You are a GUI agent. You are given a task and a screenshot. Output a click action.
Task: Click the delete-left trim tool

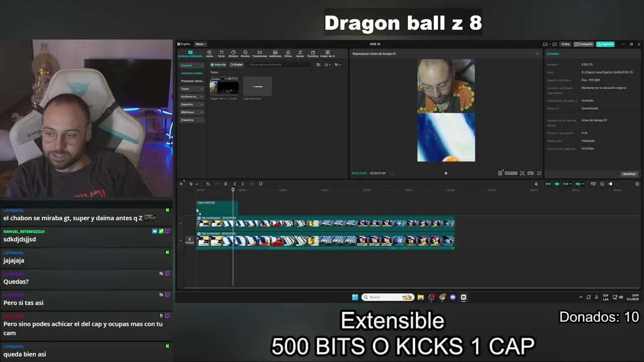(x=234, y=184)
